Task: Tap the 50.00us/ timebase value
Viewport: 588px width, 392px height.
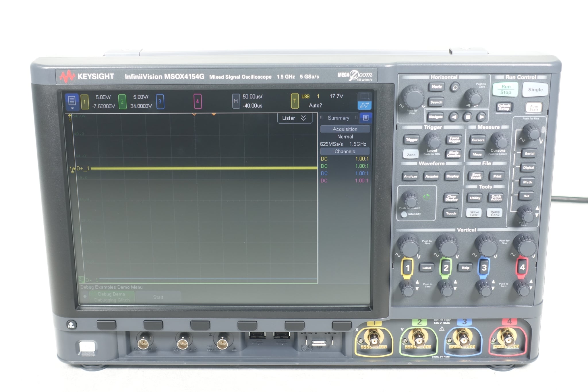Action: click(x=252, y=96)
